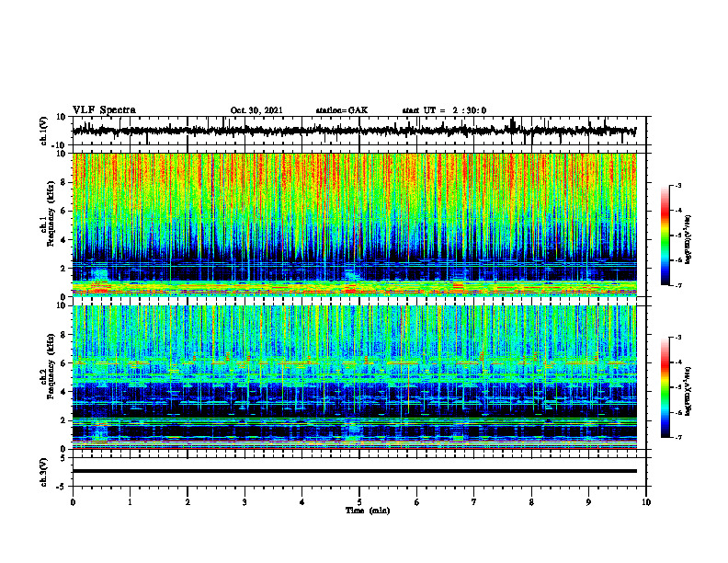Click the ch.2 spectrogram "2" kHz tick label

pyautogui.click(x=63, y=420)
